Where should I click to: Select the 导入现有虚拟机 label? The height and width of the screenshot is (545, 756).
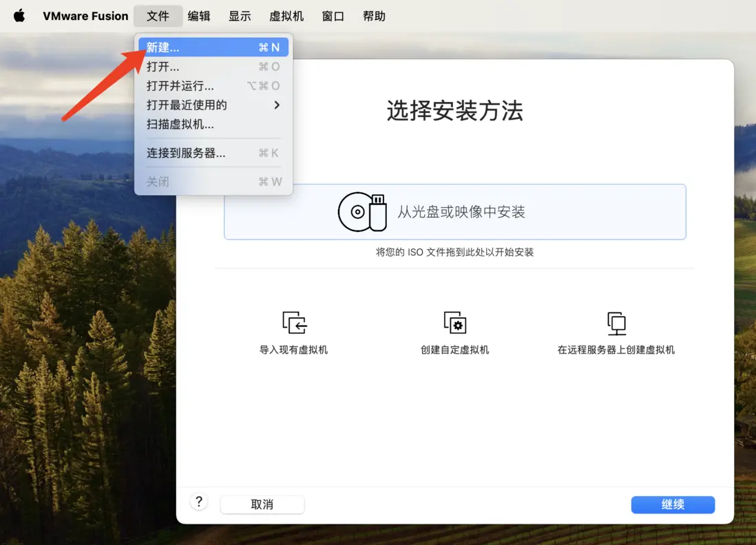click(x=293, y=350)
